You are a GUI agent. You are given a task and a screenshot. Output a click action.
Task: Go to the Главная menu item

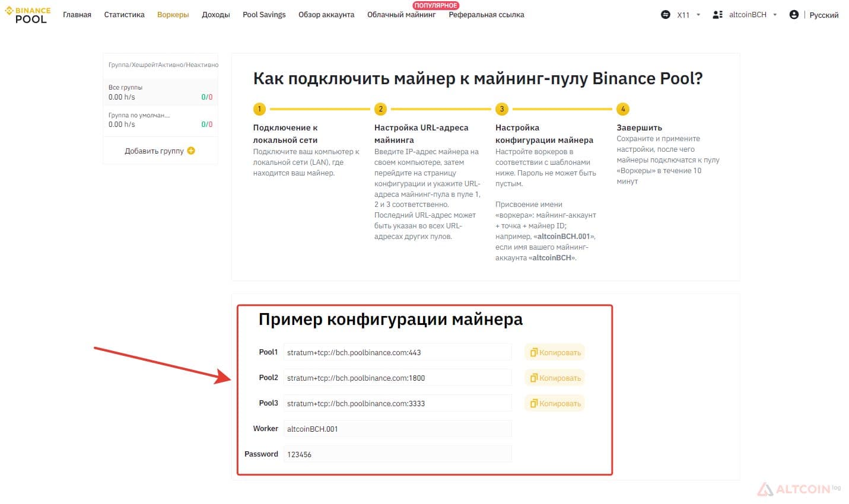point(77,15)
